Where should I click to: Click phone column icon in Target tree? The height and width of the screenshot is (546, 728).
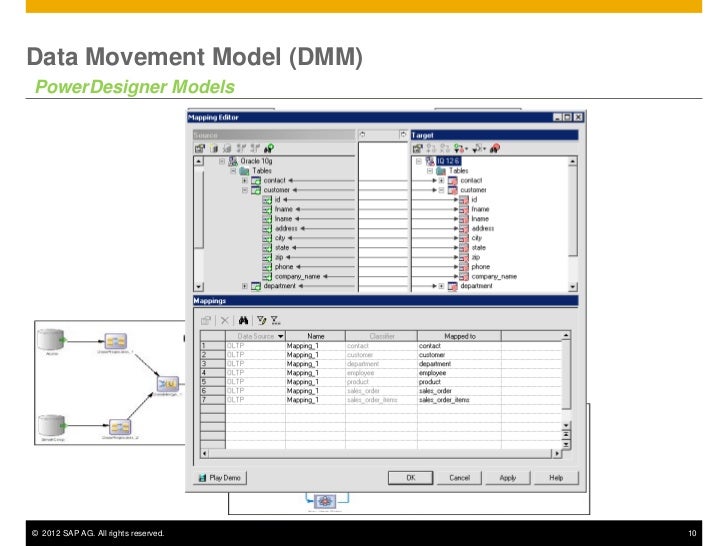464,267
